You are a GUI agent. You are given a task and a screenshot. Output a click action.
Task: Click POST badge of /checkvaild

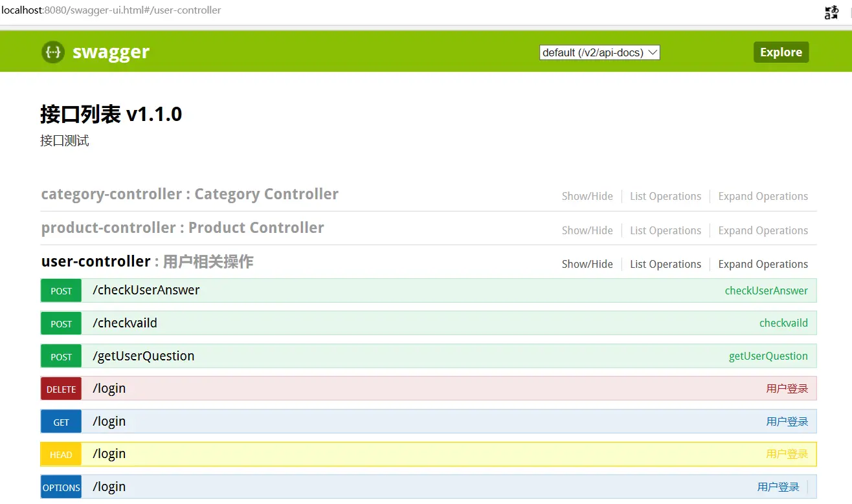[x=61, y=323]
